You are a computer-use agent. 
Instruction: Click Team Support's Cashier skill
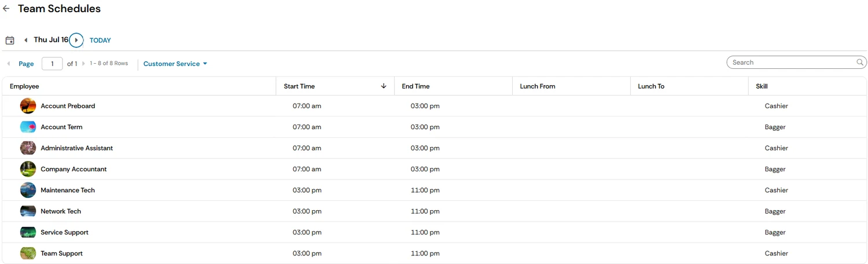(x=776, y=254)
